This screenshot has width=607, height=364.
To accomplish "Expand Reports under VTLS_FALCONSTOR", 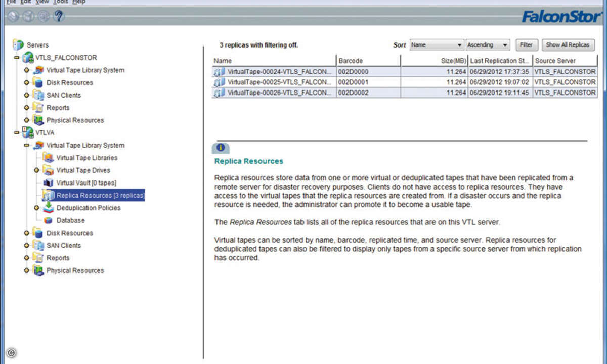I will [27, 108].
